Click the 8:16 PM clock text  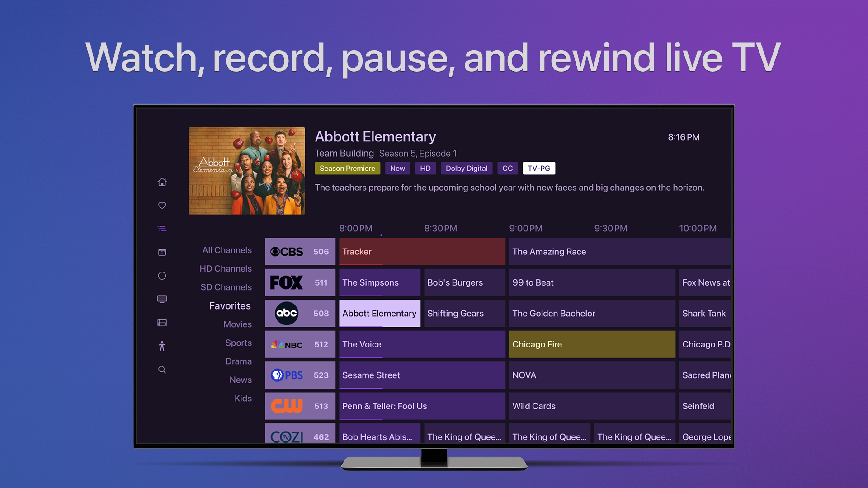click(x=684, y=137)
